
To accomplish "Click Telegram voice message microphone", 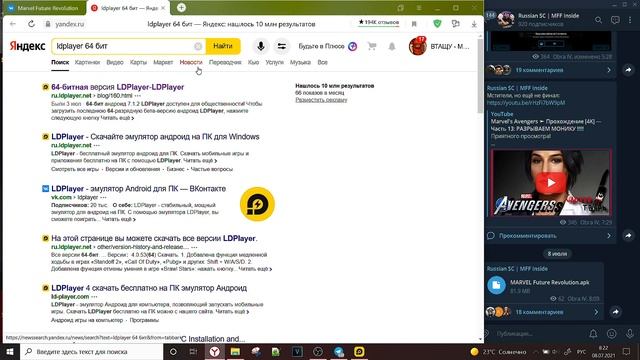I will pyautogui.click(x=630, y=333).
